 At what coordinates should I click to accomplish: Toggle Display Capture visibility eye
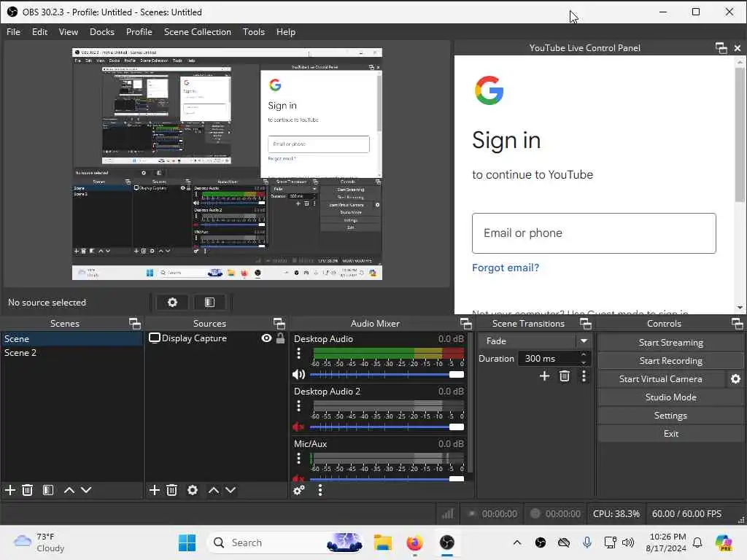(x=267, y=338)
